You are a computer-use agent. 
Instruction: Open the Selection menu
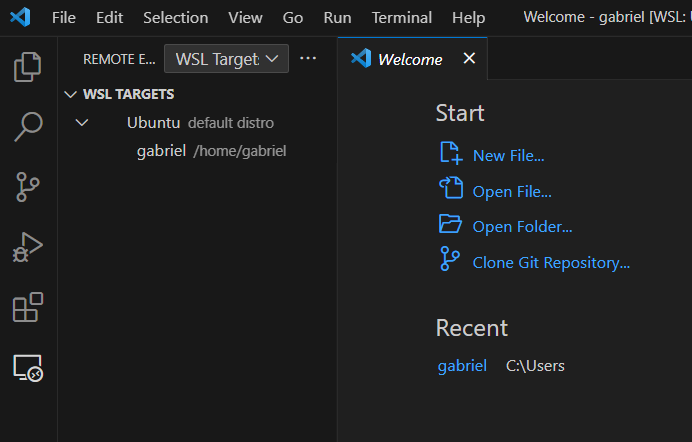pyautogui.click(x=176, y=18)
